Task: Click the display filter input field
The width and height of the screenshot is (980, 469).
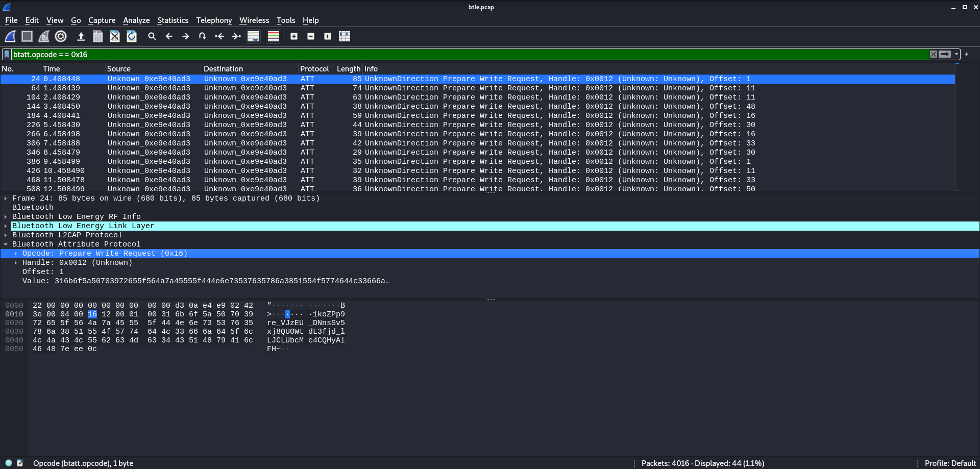Action: [x=470, y=54]
